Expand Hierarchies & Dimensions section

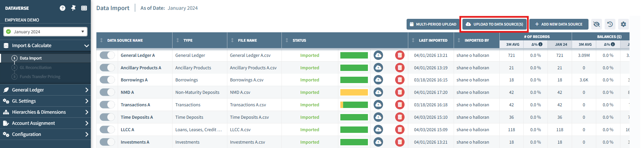click(x=45, y=112)
